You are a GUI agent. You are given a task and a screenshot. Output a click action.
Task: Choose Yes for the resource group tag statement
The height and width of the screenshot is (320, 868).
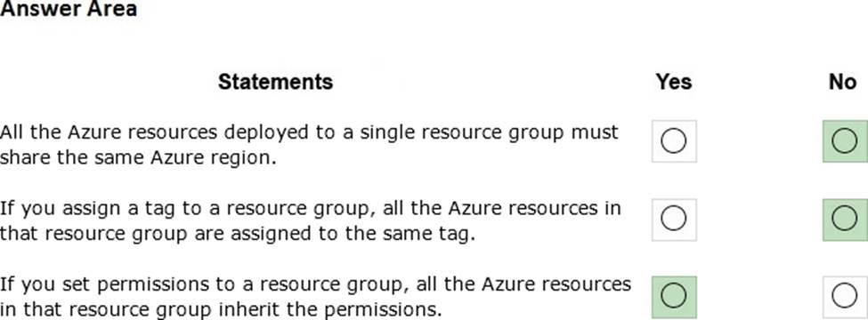674,220
